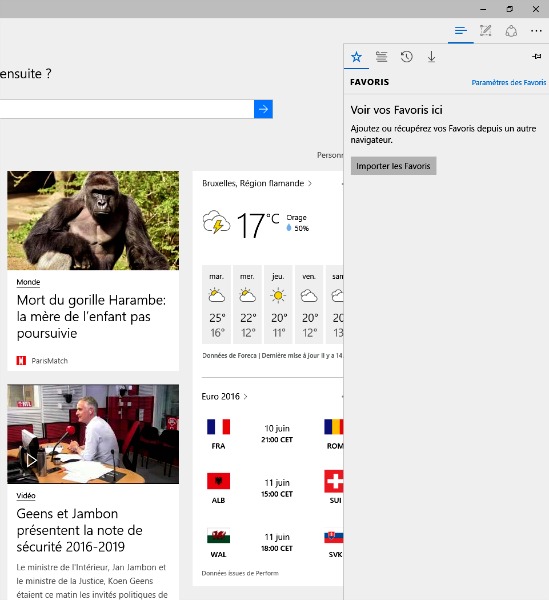Switch to the History clock tab
Image resolution: width=549 pixels, height=600 pixels.
pos(406,57)
